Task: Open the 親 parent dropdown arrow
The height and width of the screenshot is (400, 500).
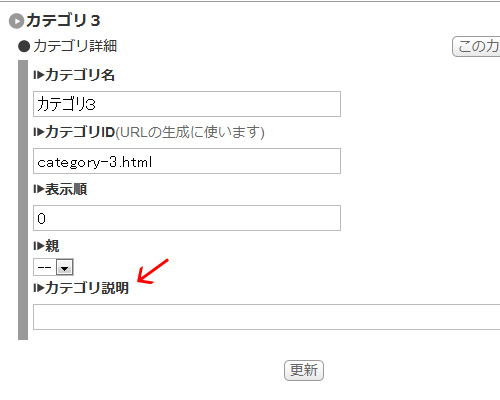Action: (x=65, y=267)
